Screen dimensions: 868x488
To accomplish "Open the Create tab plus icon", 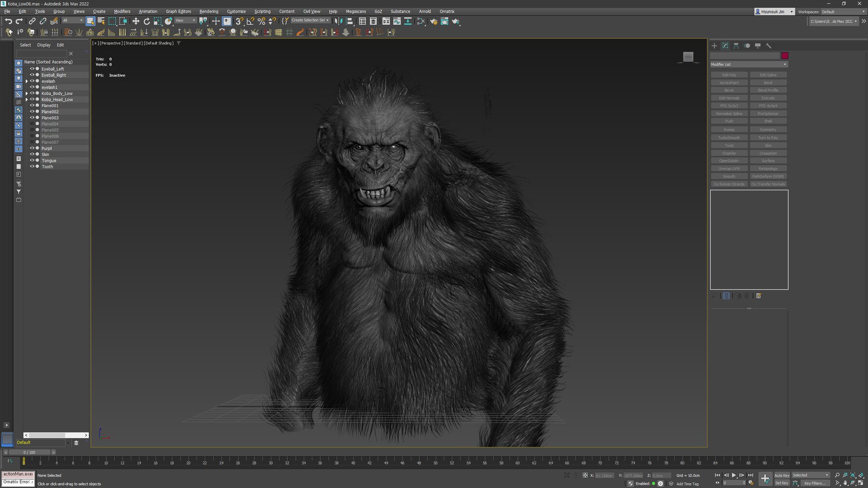I will 715,46.
